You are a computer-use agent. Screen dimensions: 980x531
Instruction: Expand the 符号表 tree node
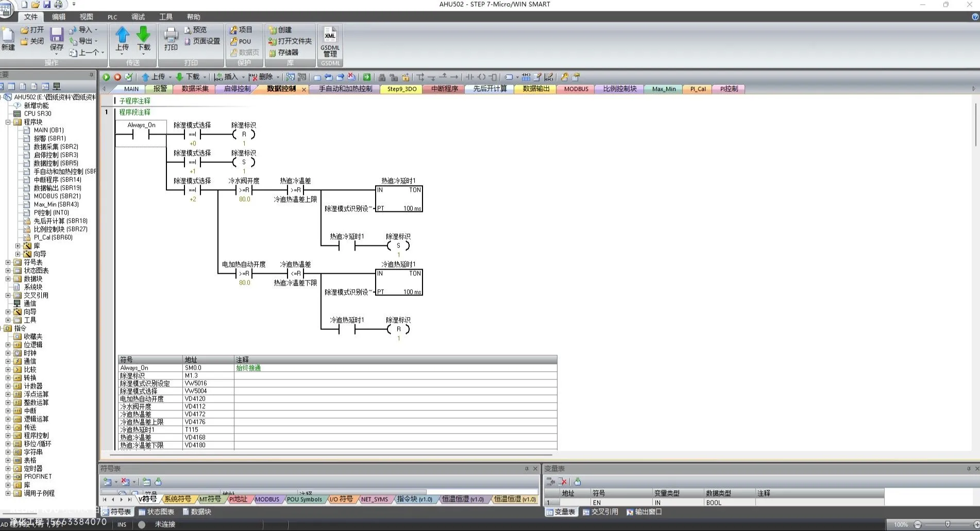pos(8,262)
